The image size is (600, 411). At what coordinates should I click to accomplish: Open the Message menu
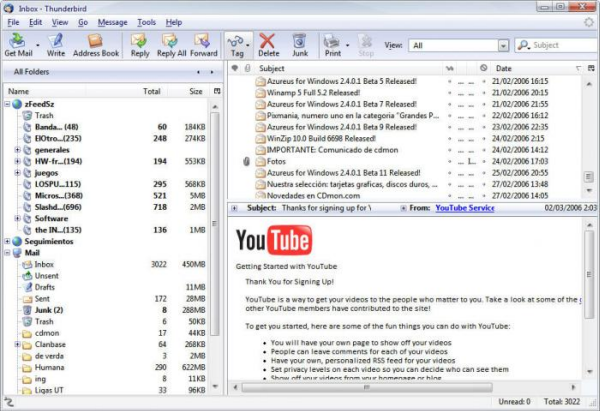click(112, 21)
